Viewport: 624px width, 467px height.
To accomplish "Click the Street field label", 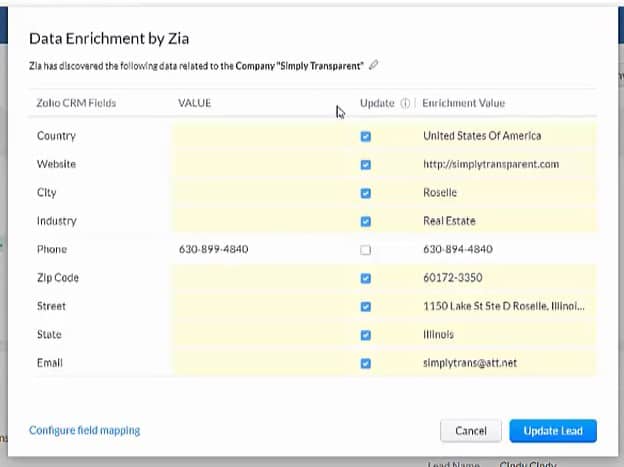I will [51, 306].
